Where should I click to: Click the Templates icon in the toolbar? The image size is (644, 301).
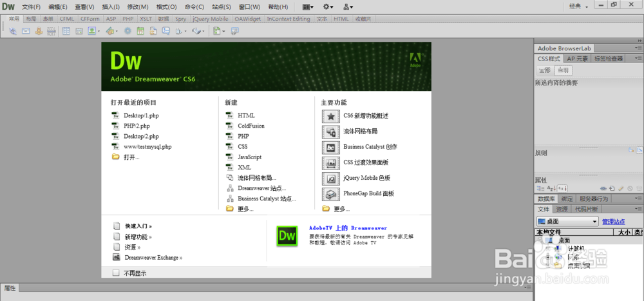[x=217, y=31]
